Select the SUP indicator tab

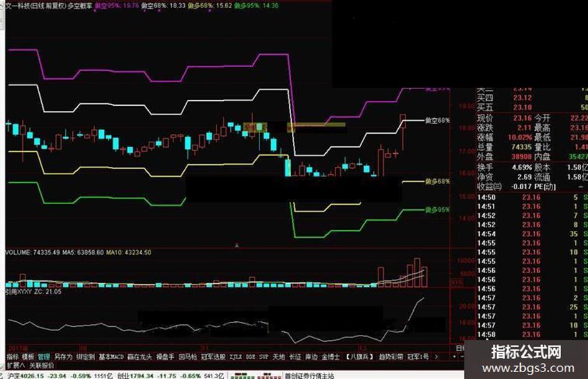click(264, 357)
